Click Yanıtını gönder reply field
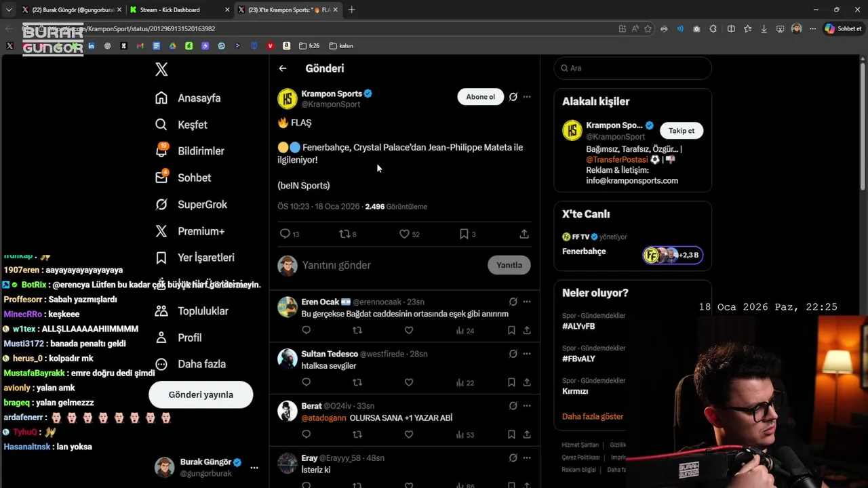 [x=390, y=265]
